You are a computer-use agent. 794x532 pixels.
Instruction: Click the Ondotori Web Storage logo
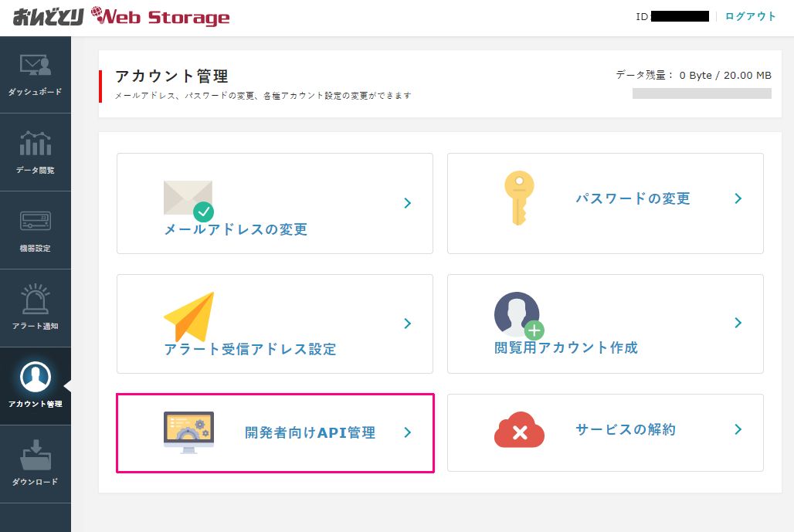(x=121, y=16)
